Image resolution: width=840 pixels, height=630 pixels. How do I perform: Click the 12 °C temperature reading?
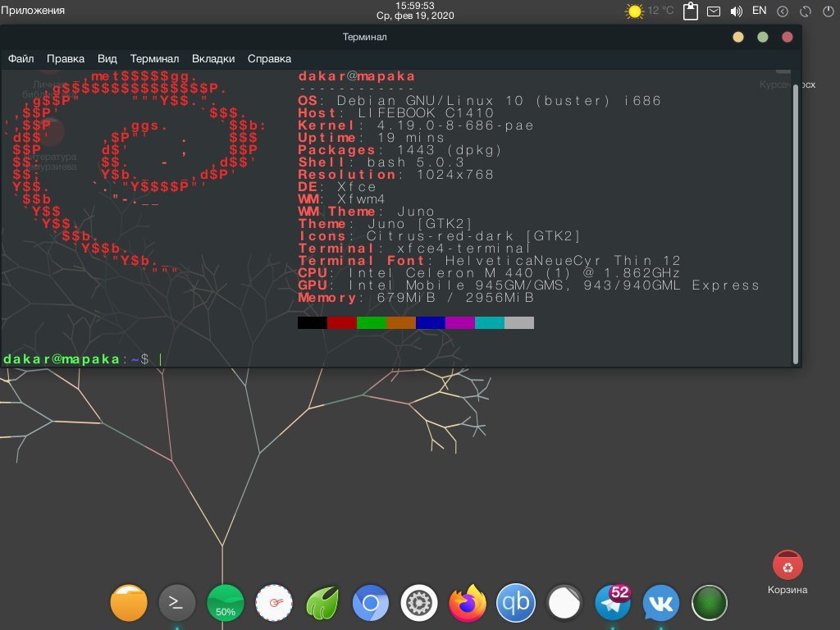click(660, 10)
